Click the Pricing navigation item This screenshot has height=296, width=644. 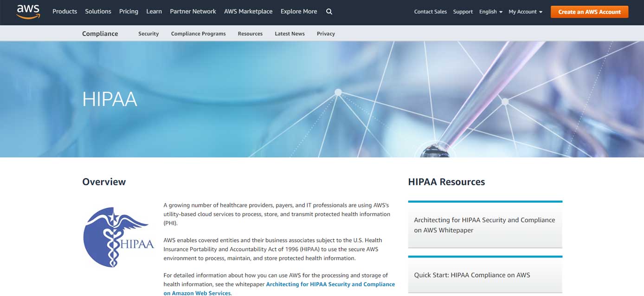[x=129, y=12]
